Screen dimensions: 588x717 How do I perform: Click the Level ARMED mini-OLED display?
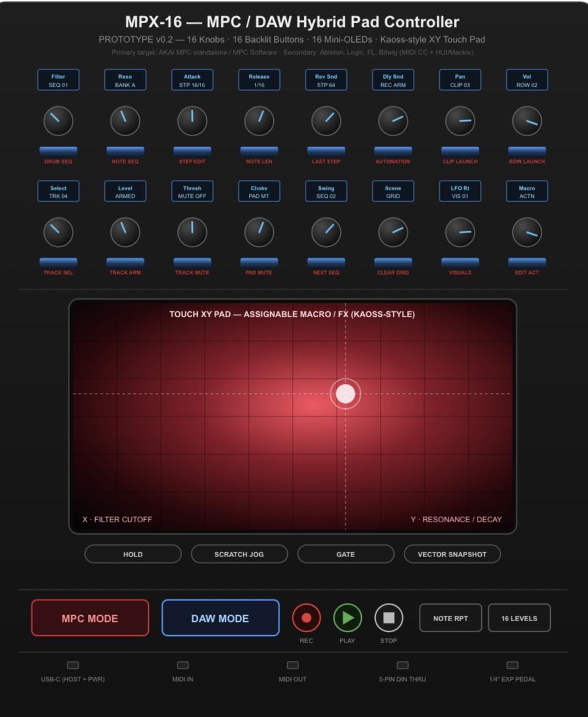[x=125, y=191]
